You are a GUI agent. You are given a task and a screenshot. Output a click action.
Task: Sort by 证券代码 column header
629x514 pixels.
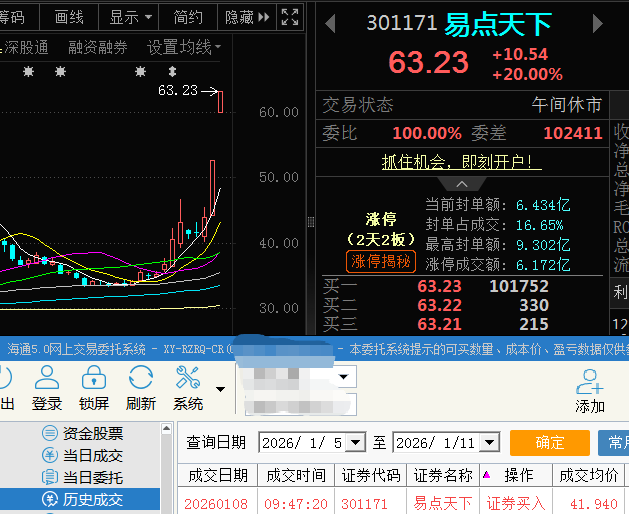click(x=371, y=475)
